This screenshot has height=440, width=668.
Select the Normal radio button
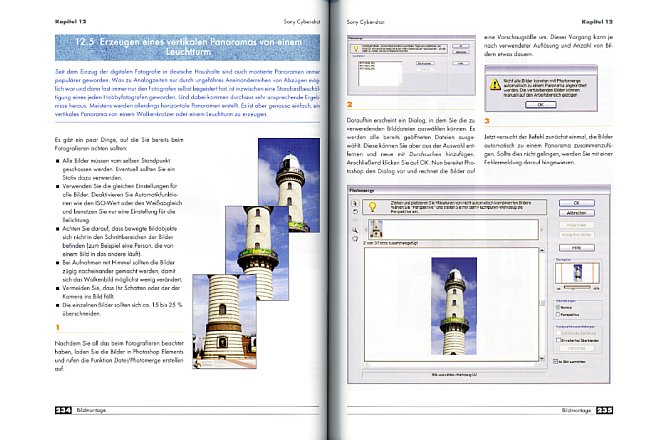558,307
